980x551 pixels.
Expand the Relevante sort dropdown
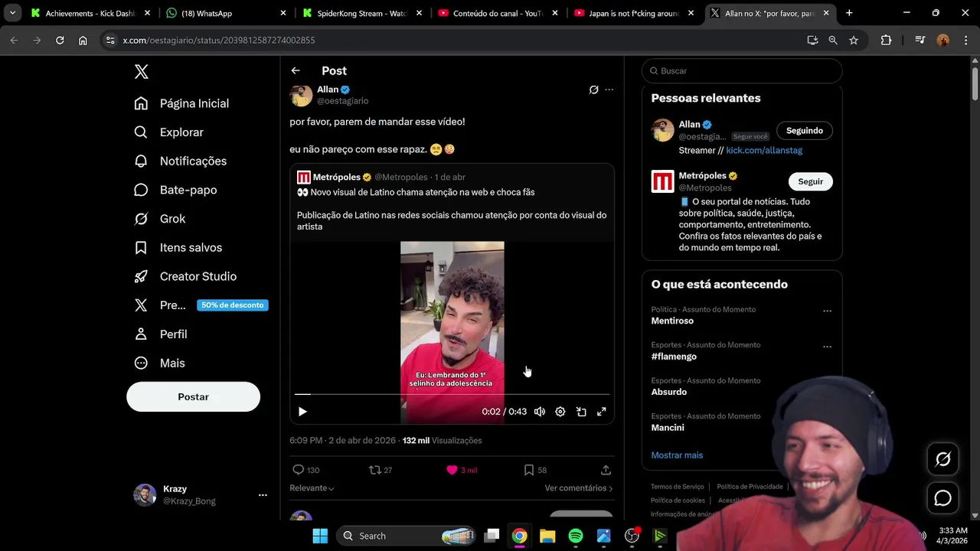pos(312,488)
